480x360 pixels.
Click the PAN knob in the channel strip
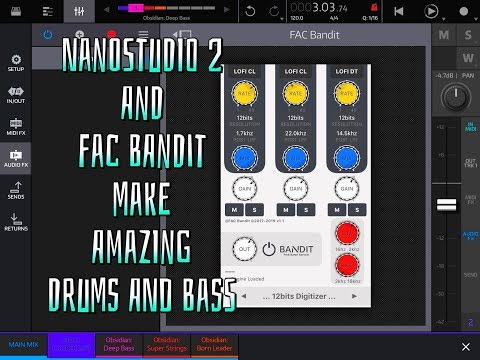click(x=455, y=97)
